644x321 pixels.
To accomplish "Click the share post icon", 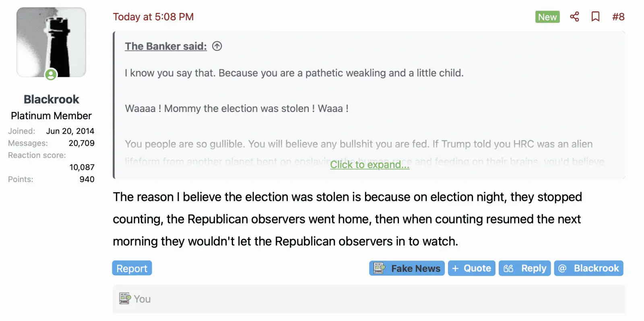I will 574,17.
